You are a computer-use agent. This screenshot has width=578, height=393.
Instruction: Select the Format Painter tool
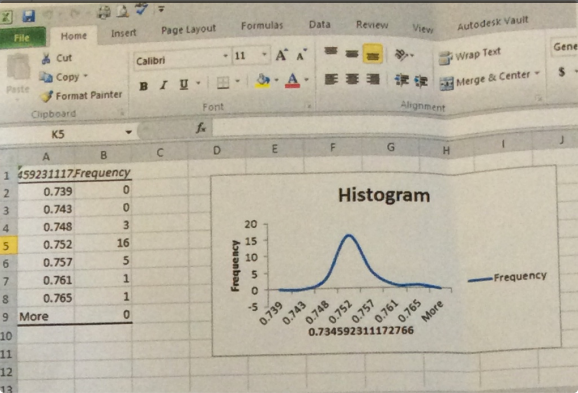[81, 96]
